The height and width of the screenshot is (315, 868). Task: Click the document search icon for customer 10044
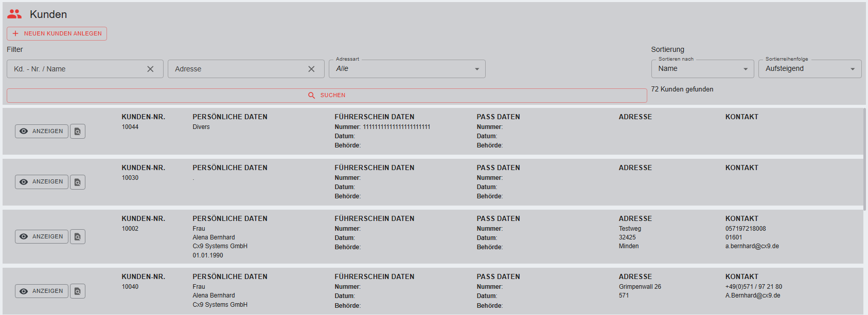(x=78, y=132)
